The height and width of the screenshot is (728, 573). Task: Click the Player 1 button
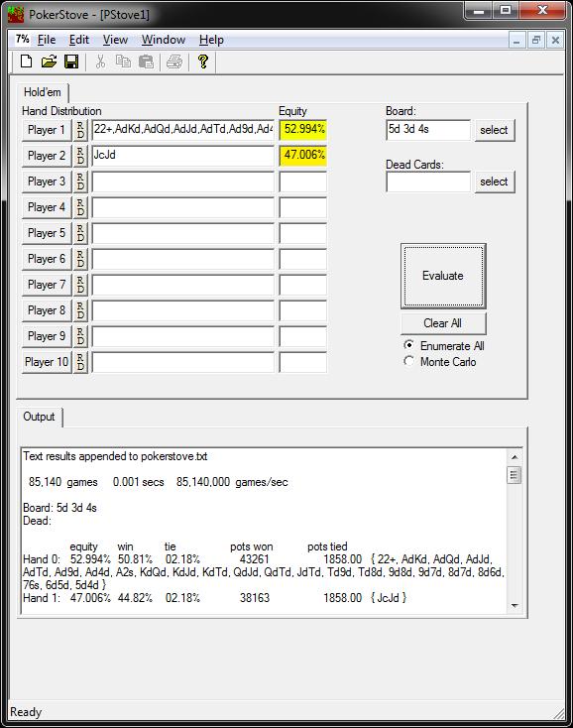point(47,130)
